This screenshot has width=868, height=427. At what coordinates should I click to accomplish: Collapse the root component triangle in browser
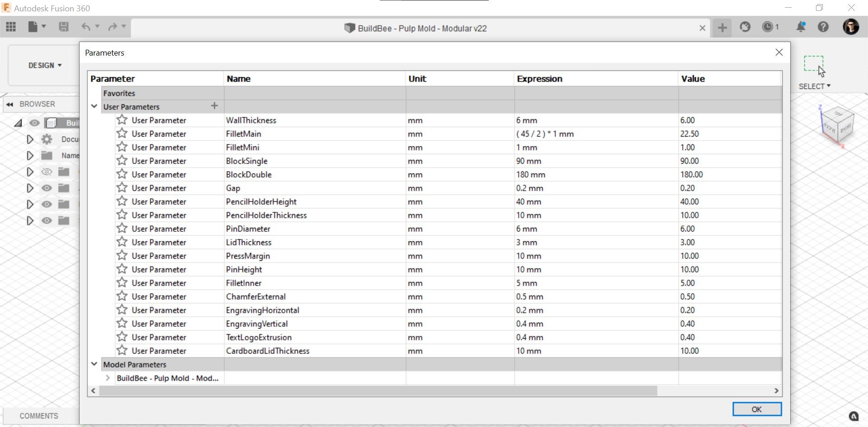(x=18, y=123)
